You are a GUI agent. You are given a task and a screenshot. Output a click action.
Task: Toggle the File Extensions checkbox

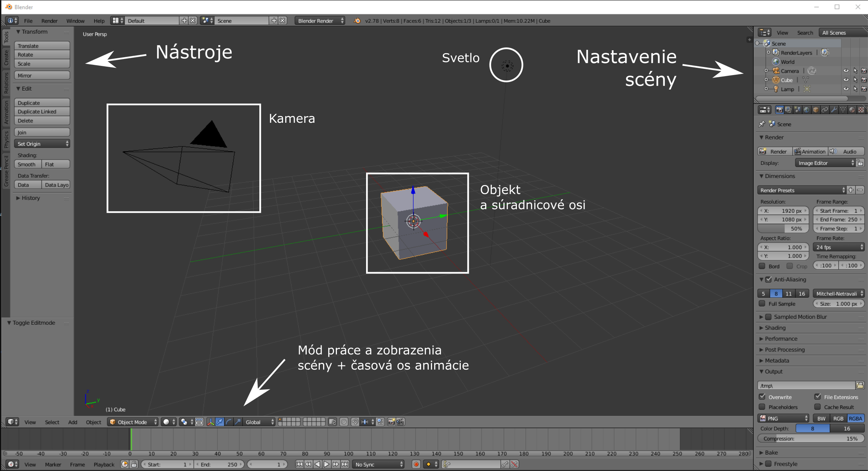[x=817, y=397]
